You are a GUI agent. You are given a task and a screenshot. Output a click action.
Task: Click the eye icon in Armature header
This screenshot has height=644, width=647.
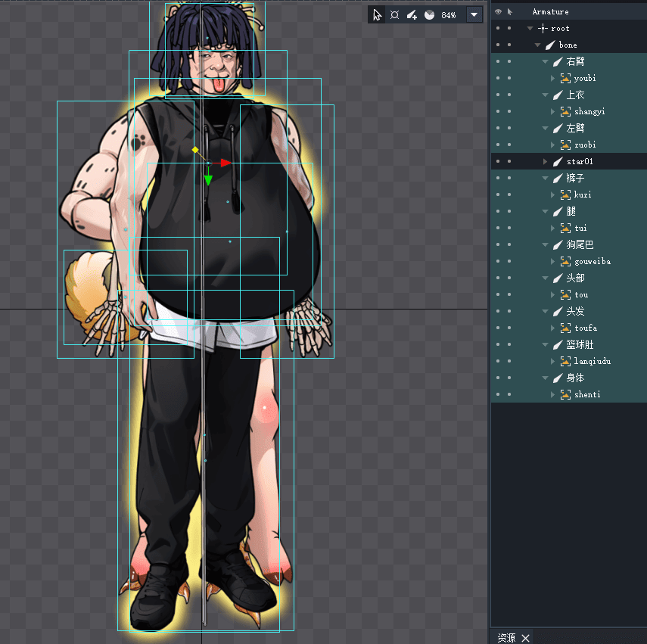[x=498, y=12]
